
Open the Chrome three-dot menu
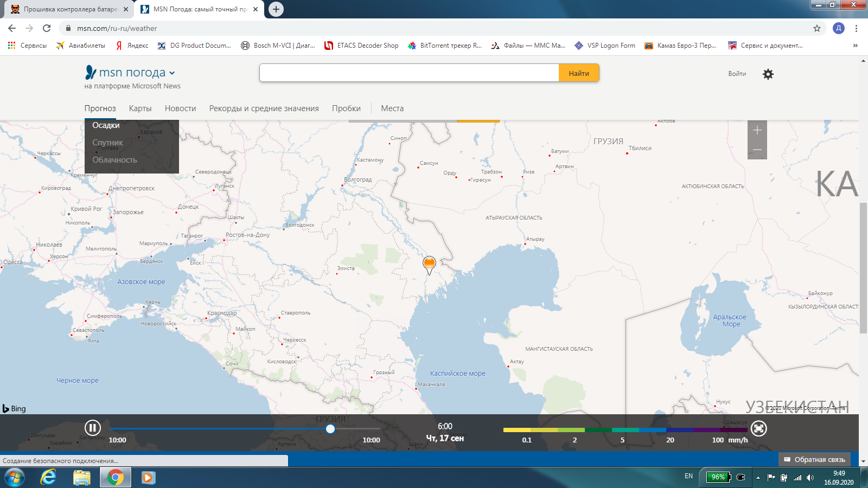coord(856,28)
